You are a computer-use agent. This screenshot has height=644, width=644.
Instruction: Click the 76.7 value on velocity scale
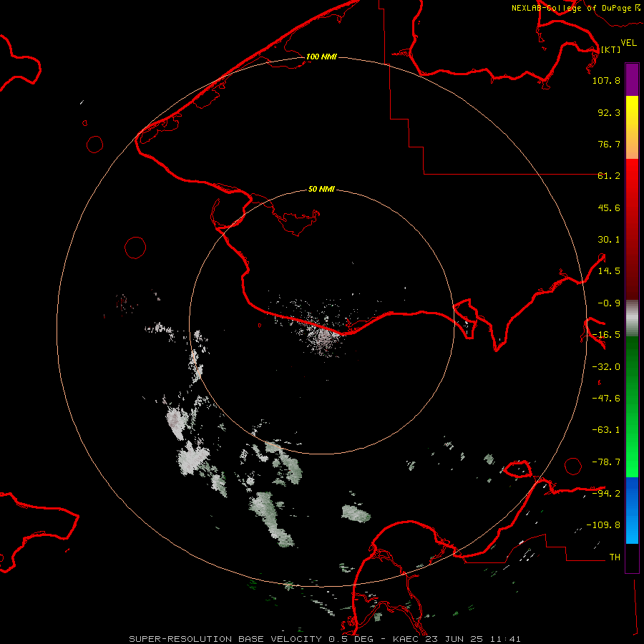coord(609,144)
